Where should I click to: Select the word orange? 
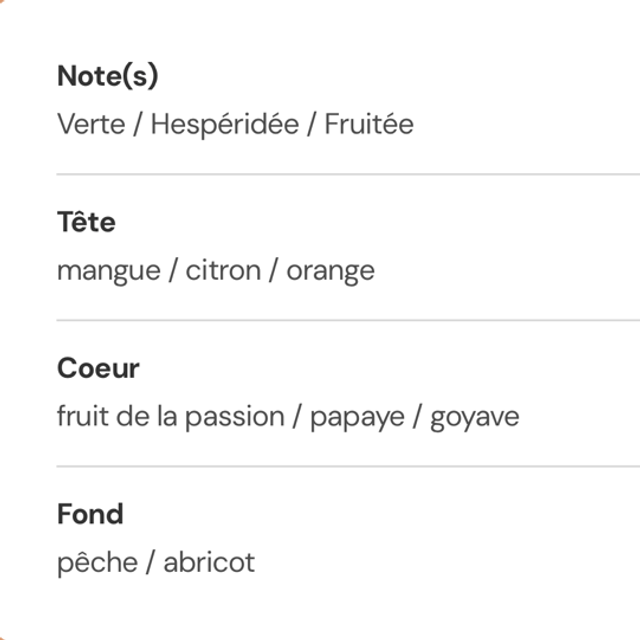pyautogui.click(x=331, y=271)
